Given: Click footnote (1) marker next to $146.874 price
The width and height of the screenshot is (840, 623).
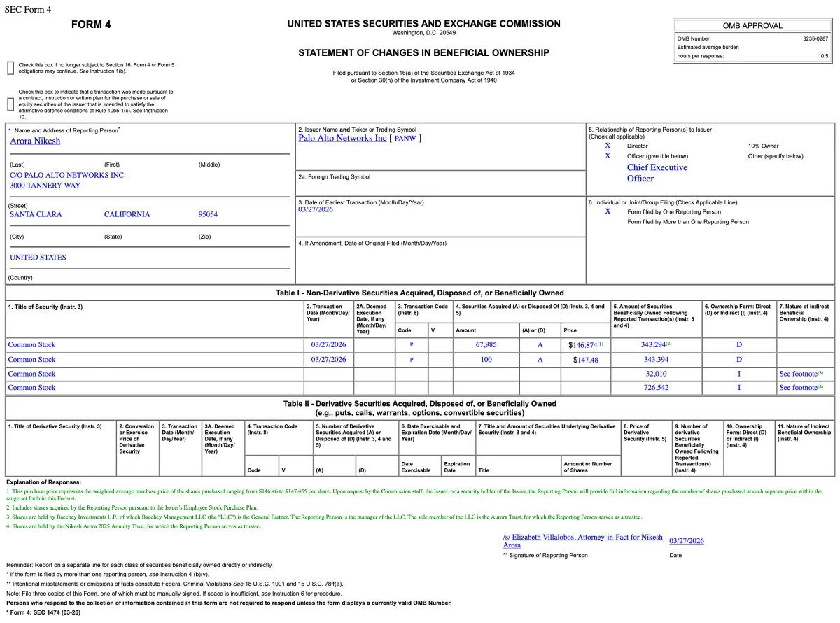Looking at the screenshot, I should click(600, 344).
